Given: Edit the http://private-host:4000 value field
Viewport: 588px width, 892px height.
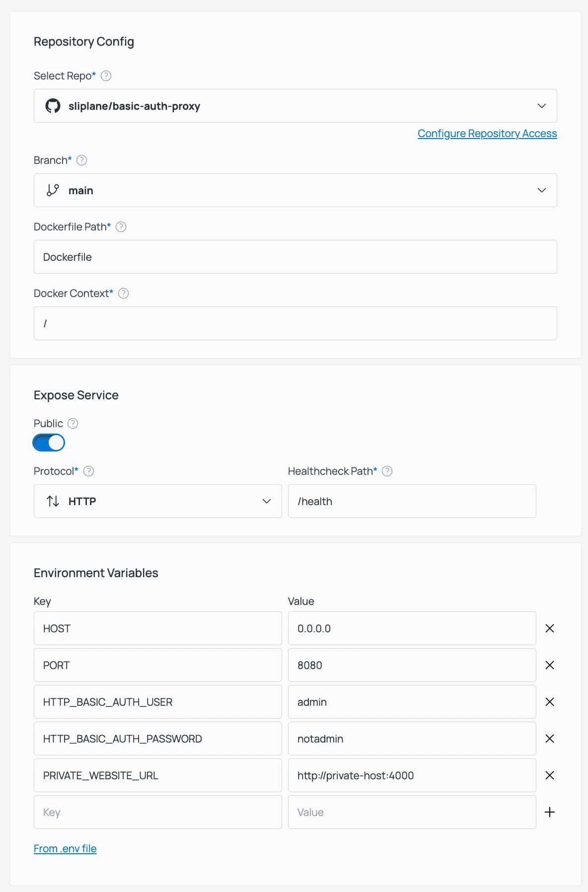Looking at the screenshot, I should pos(412,775).
